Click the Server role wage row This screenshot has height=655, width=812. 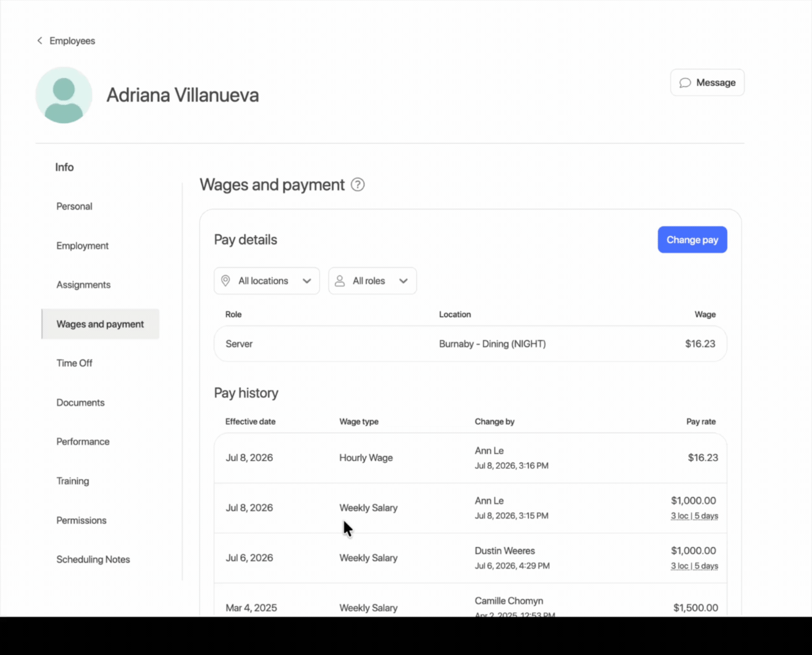click(470, 344)
